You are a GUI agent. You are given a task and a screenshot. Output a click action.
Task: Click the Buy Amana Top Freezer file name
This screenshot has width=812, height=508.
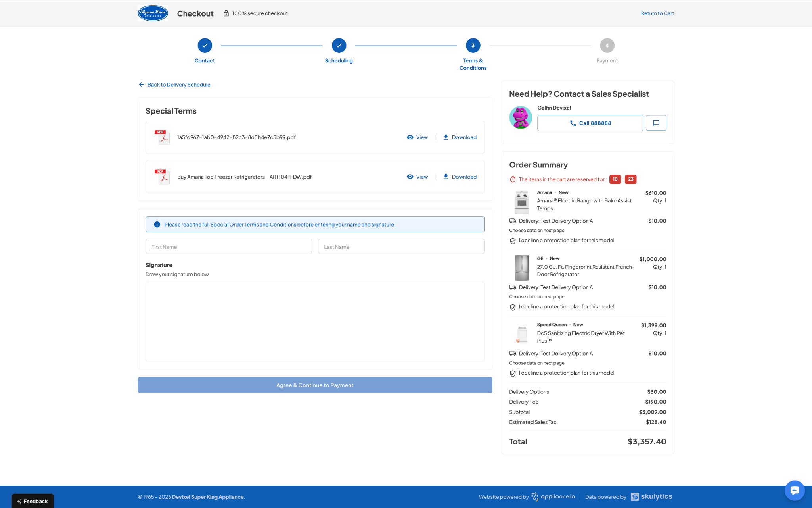[244, 177]
